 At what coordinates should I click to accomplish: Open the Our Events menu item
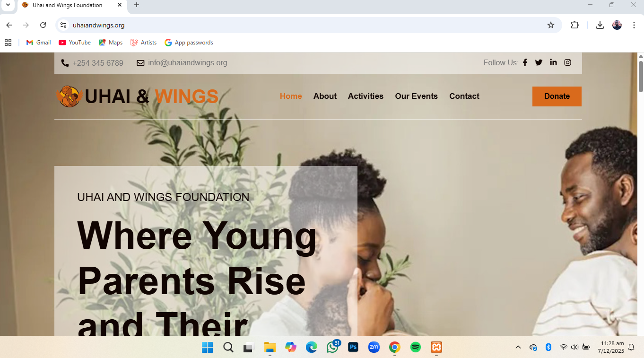pos(416,96)
